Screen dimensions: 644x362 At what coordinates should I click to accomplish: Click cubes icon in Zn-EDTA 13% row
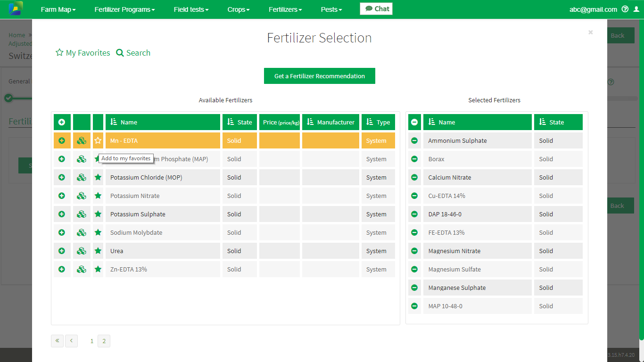click(x=82, y=269)
